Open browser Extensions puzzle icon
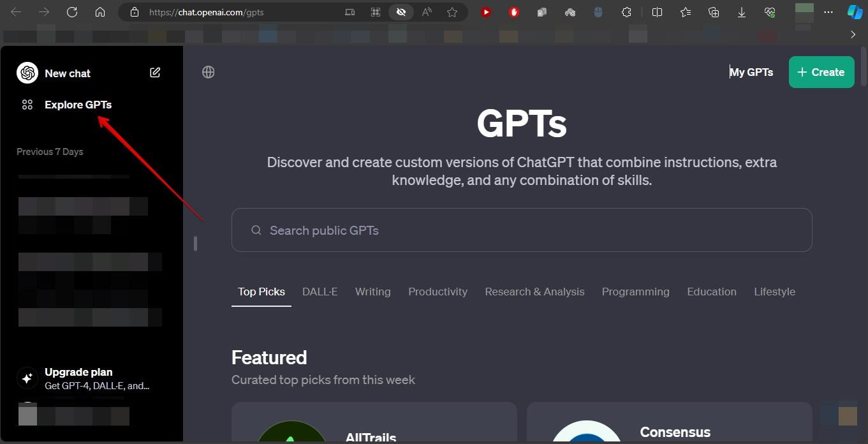This screenshot has width=868, height=444. click(x=626, y=12)
